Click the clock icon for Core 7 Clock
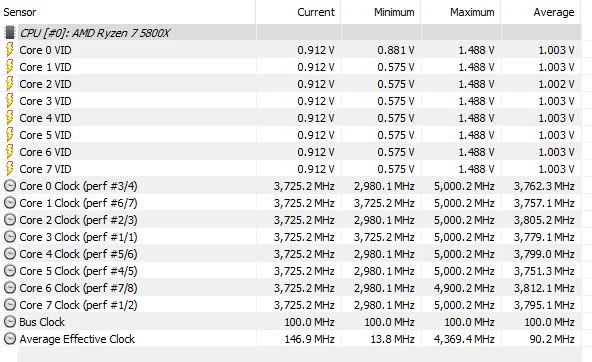 coord(10,305)
